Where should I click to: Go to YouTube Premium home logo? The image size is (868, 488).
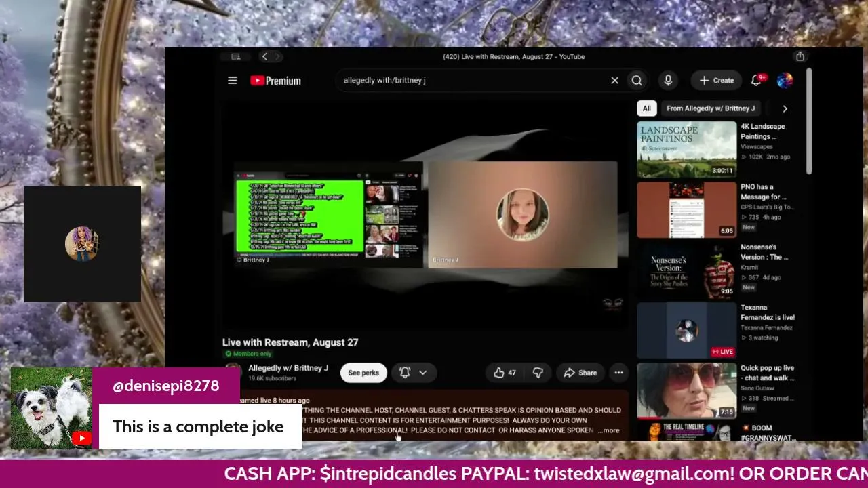[275, 81]
